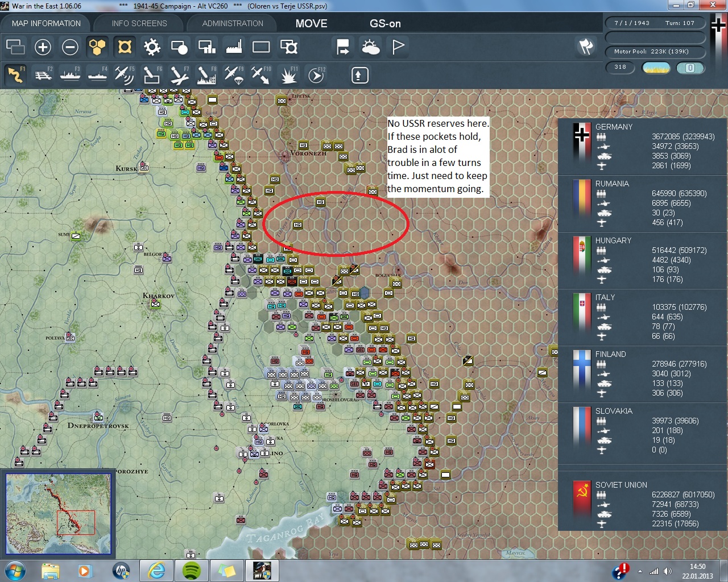Screen dimensions: 728x582
Task: Click the rectangle with circle toolbar icon
Action: coord(179,47)
